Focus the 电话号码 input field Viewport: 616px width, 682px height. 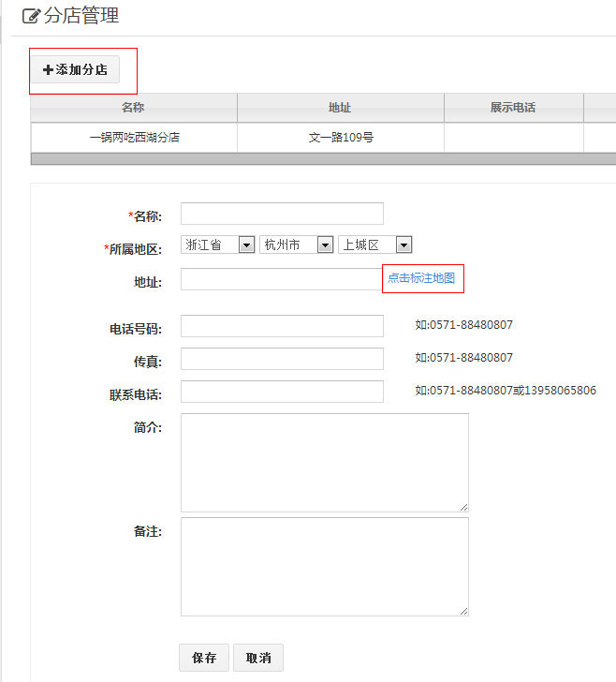coord(282,326)
